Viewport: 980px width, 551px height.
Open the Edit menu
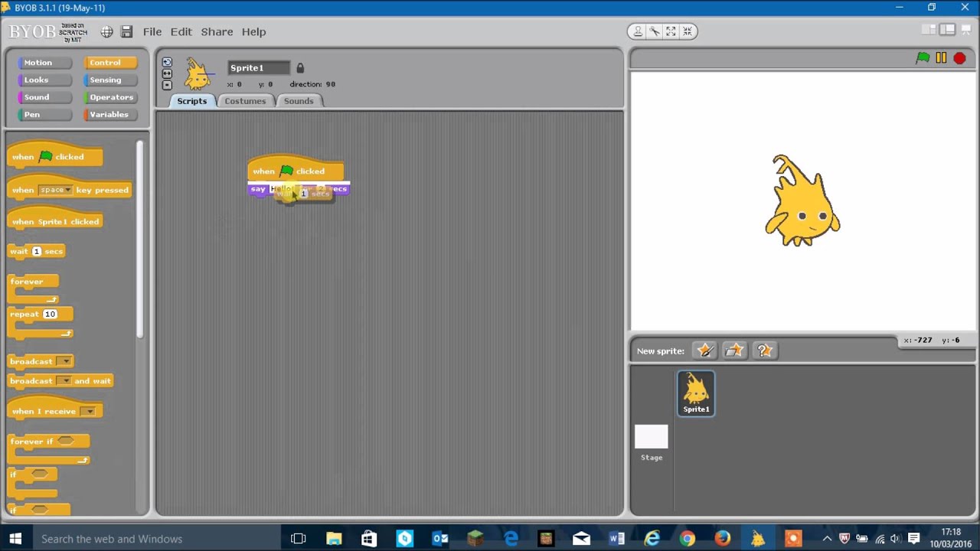click(181, 31)
